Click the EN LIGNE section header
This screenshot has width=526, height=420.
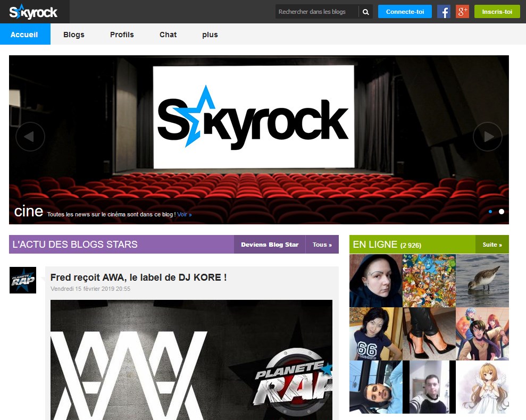click(387, 245)
